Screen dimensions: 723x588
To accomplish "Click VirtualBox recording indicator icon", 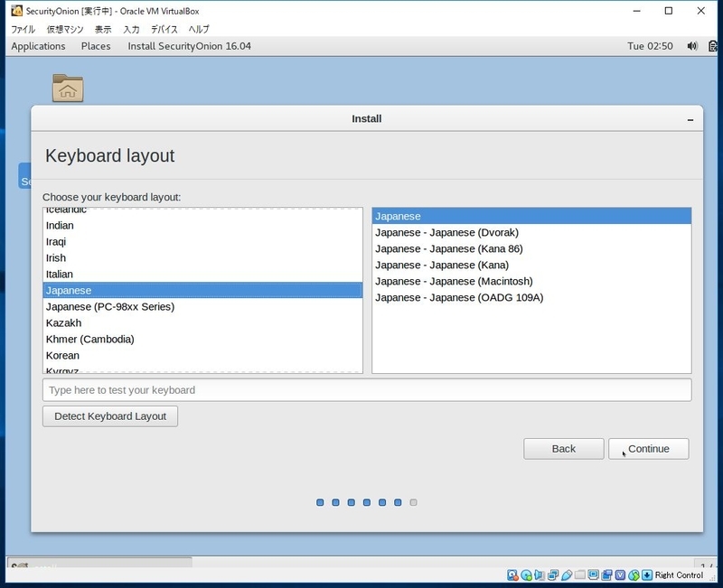I will (606, 574).
